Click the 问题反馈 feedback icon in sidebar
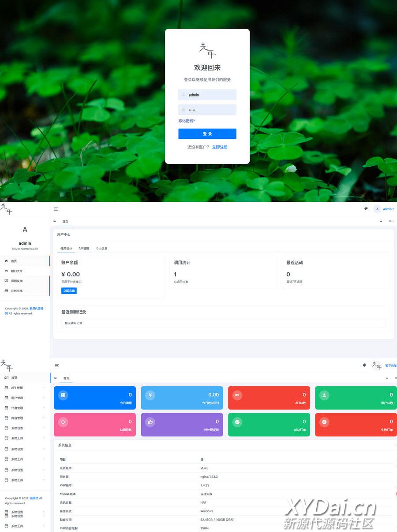Screen dimensions: 397x532 (x=6, y=281)
